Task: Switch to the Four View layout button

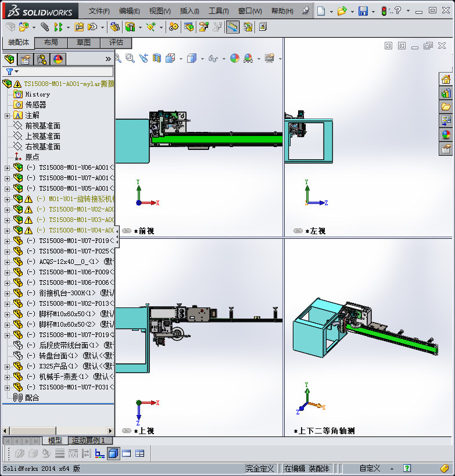Action: [x=140, y=453]
